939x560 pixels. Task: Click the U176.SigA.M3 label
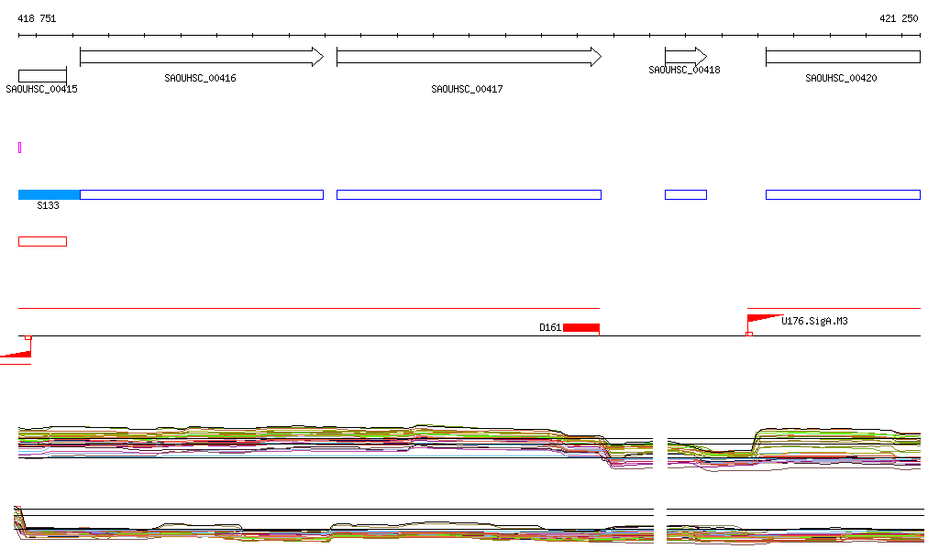(x=814, y=322)
